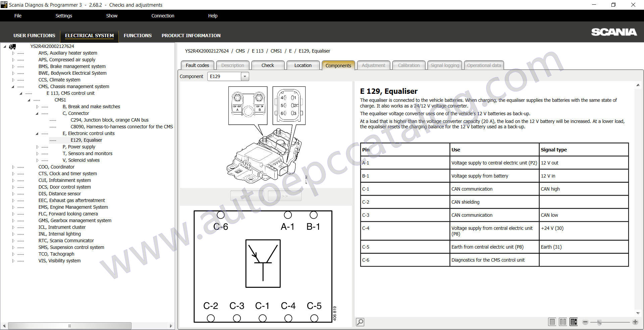Expand the T, Sensors and monitors node
644x330 pixels.
38,154
